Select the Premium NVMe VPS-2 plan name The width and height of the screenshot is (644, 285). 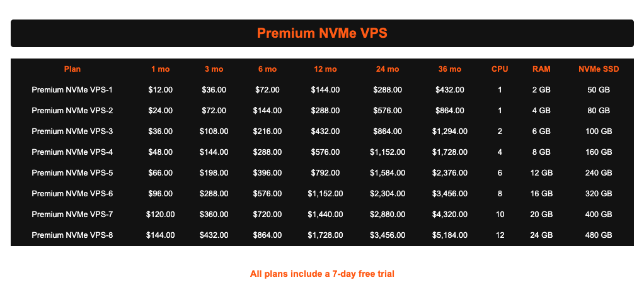coord(72,110)
